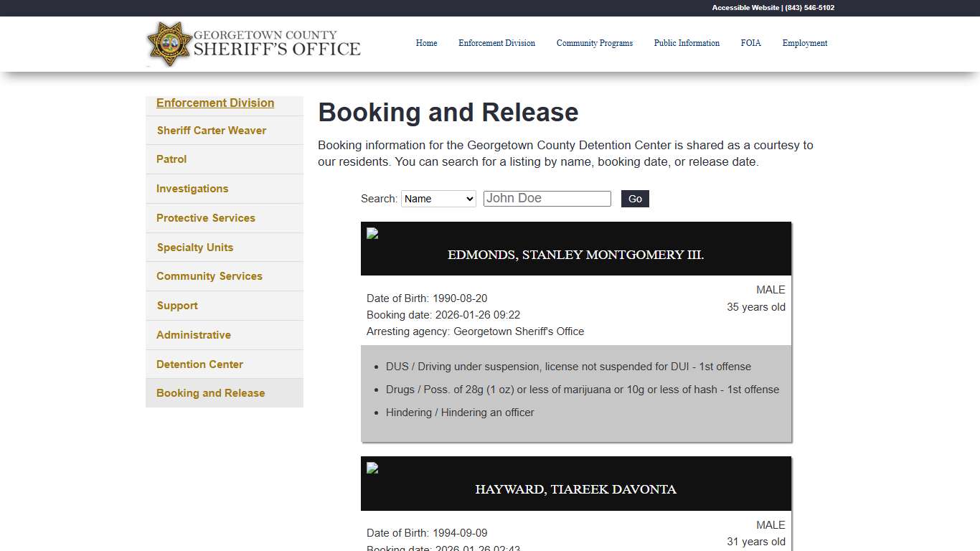Open the FOIA menu item
This screenshot has width=980, height=551.
(x=751, y=43)
